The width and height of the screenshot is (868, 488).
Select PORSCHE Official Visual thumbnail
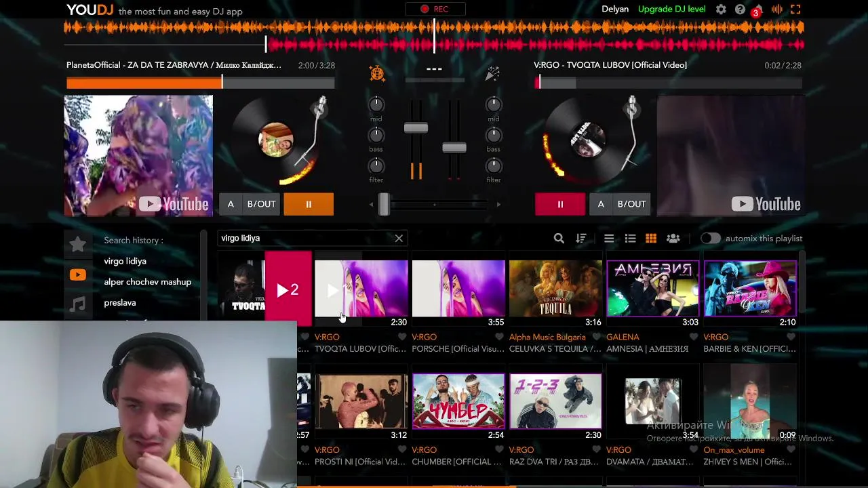(458, 288)
